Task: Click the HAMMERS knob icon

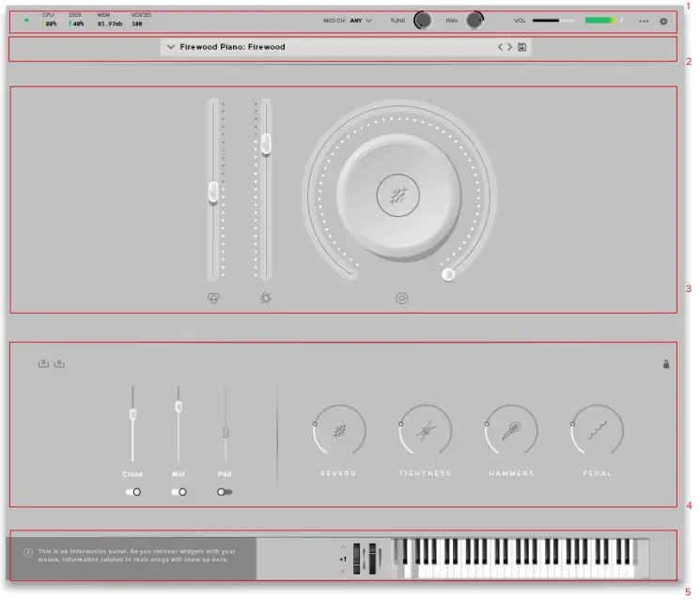Action: 511,431
